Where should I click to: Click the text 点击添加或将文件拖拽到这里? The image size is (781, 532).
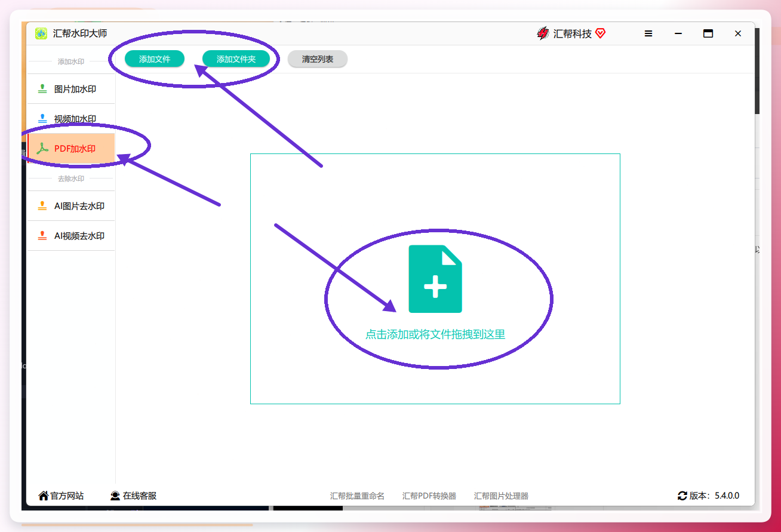click(x=435, y=334)
